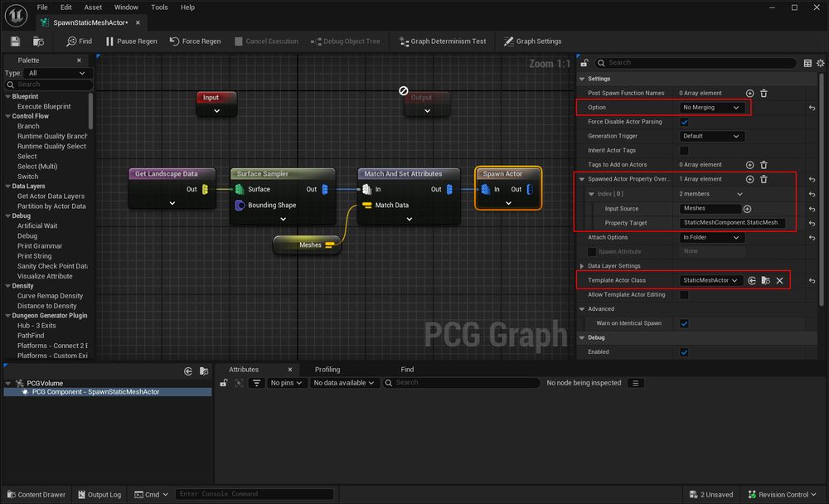Toggle Force Disable Actor Parsing checkbox
This screenshot has height=504, width=829.
click(x=684, y=122)
